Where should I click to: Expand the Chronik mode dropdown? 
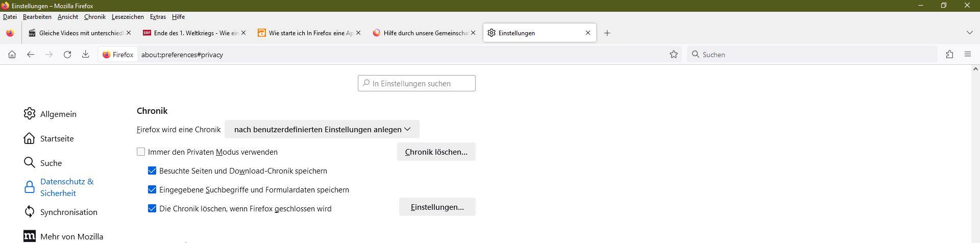pyautogui.click(x=322, y=129)
